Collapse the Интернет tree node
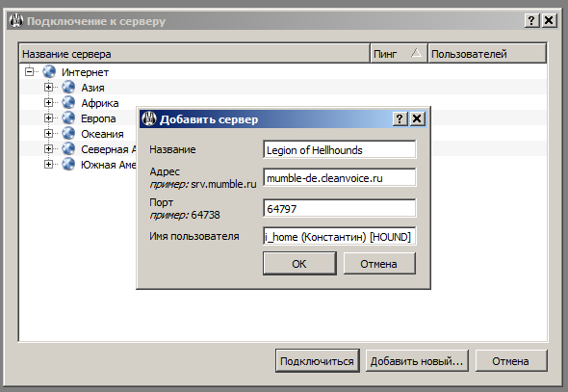The image size is (568, 392). tap(29, 71)
